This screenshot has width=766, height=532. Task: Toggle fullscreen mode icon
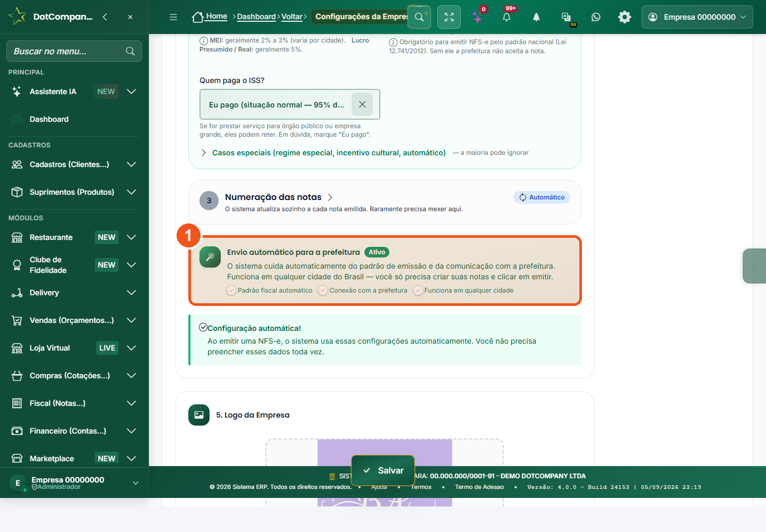(x=449, y=17)
